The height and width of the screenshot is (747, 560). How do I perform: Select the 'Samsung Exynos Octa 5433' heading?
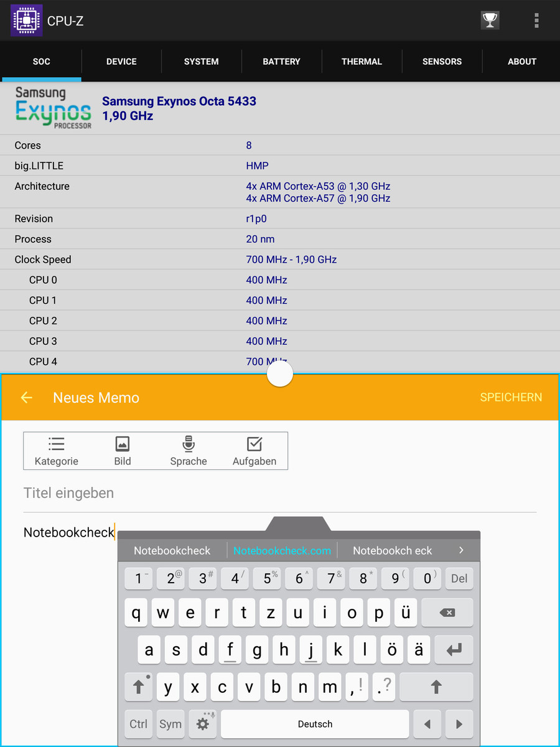179,101
